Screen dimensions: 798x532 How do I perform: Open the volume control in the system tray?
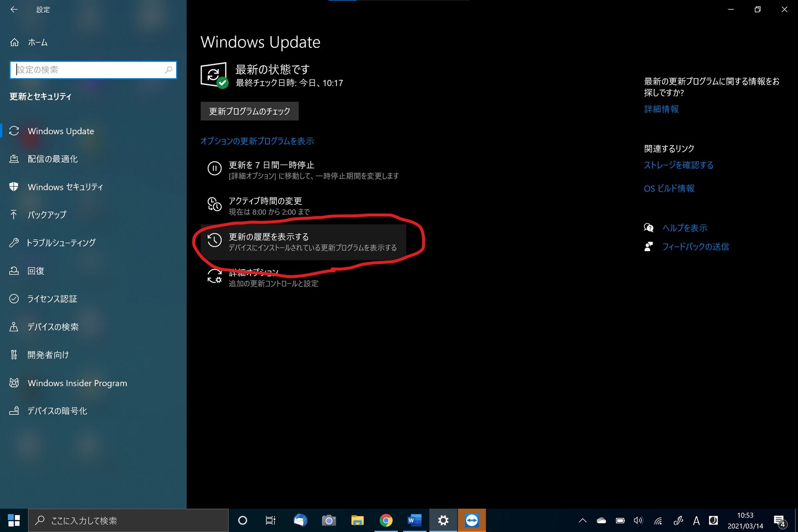pyautogui.click(x=638, y=520)
